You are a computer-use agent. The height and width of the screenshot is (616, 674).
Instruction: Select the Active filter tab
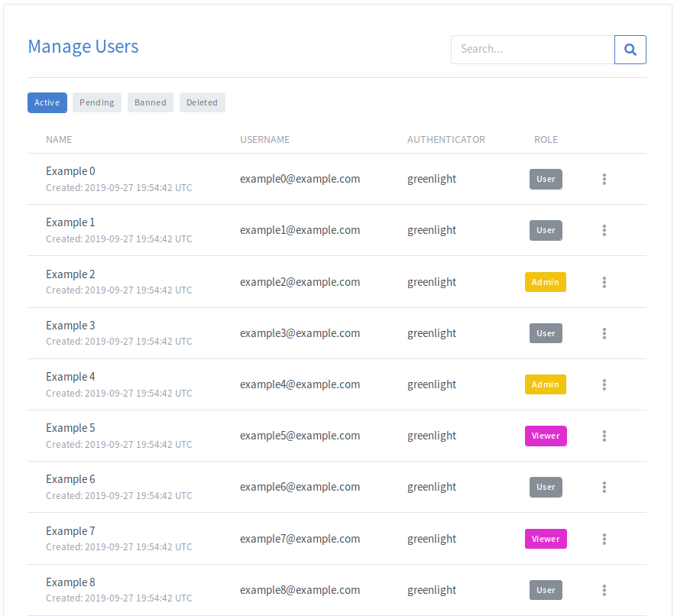(x=47, y=102)
